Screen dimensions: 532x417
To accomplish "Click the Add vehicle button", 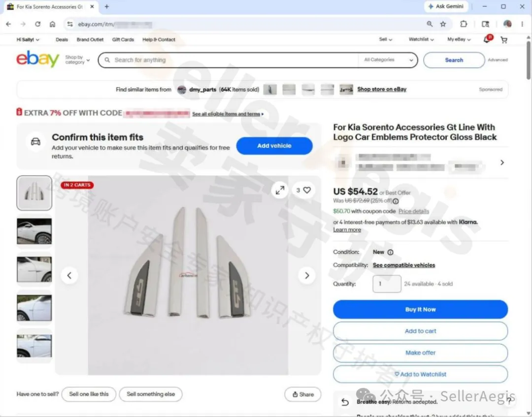I will [274, 146].
